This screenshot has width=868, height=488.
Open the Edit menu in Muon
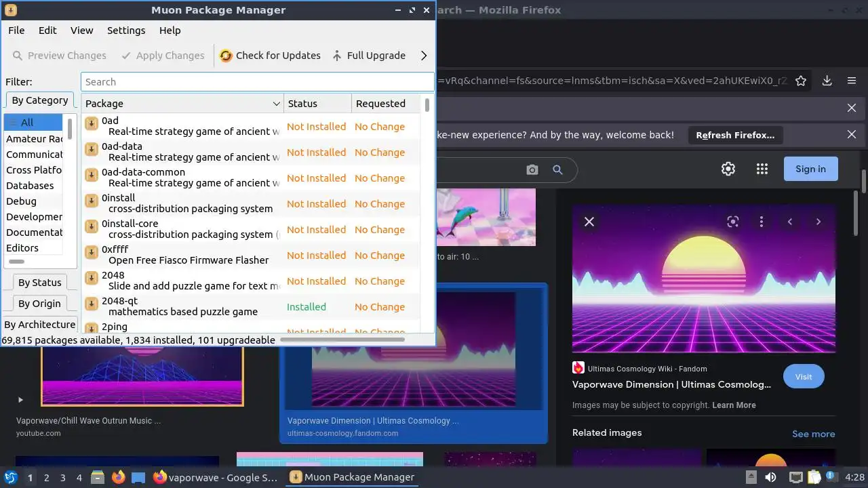click(47, 30)
